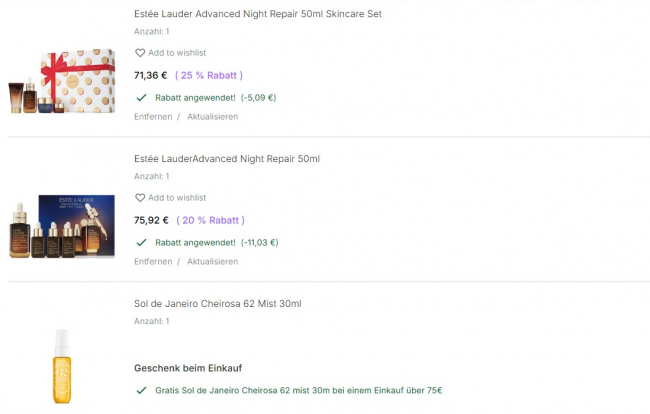Open the Sol de Janeiro mist bottle image
This screenshot has height=414, width=650.
62,365
